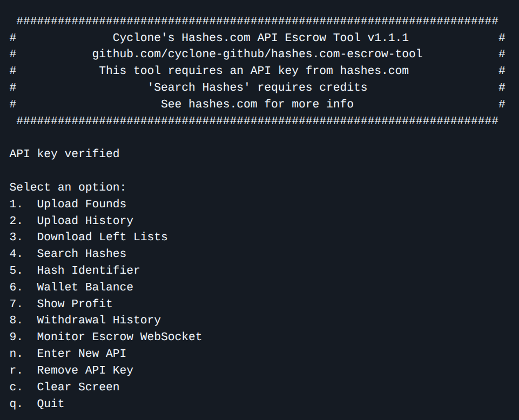Click the "'Search Hashes' requires credits" notice
Screen dimensions: 519x420
point(257,87)
